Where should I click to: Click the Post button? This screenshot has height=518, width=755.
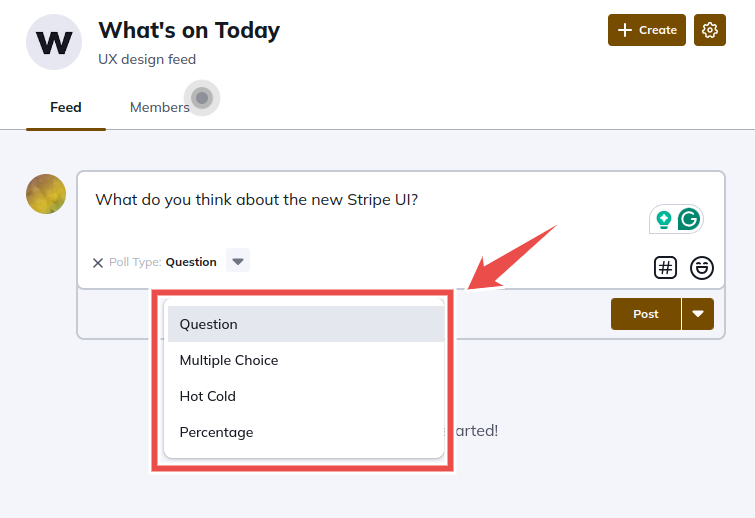646,314
